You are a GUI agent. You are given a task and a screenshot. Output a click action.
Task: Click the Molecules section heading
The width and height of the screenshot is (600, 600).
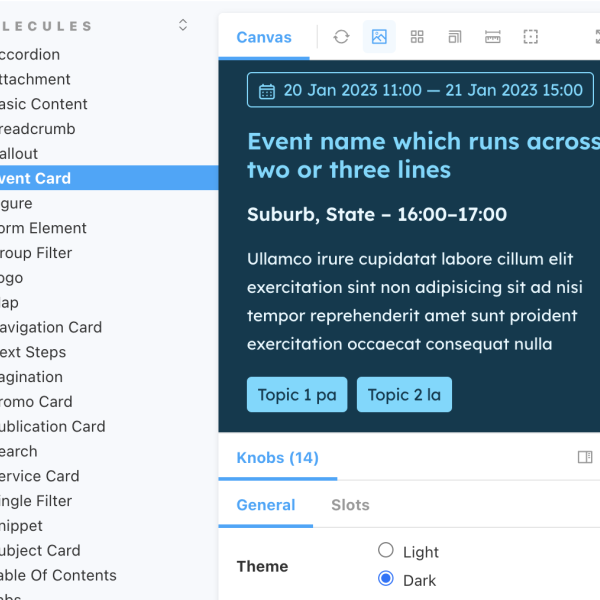pyautogui.click(x=46, y=26)
